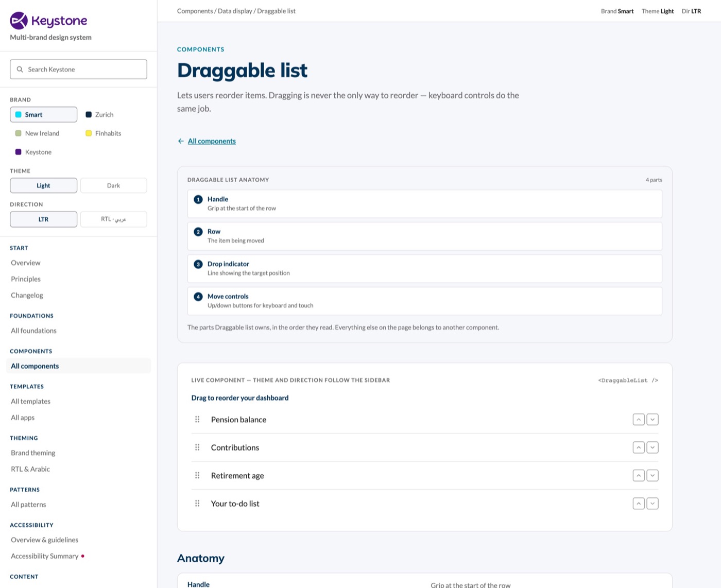
Task: Select the Keystone brand
Action: pos(44,152)
